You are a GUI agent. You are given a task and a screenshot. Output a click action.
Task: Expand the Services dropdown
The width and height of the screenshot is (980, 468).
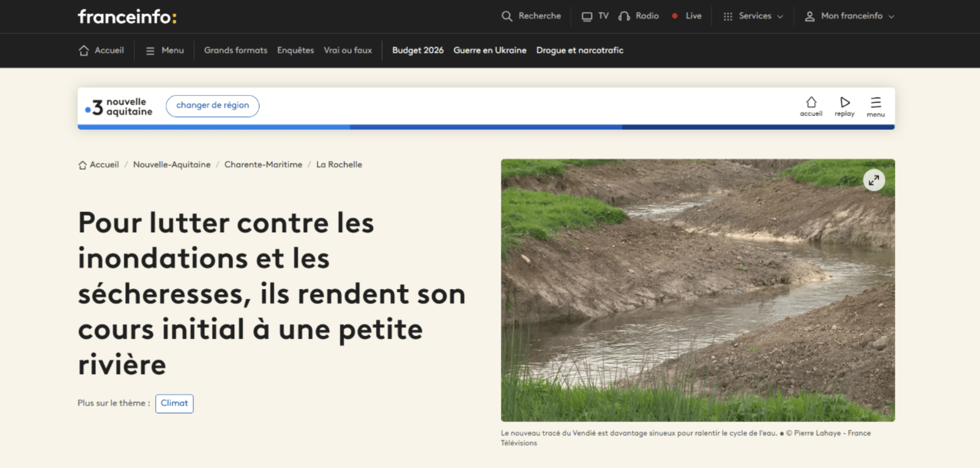754,17
